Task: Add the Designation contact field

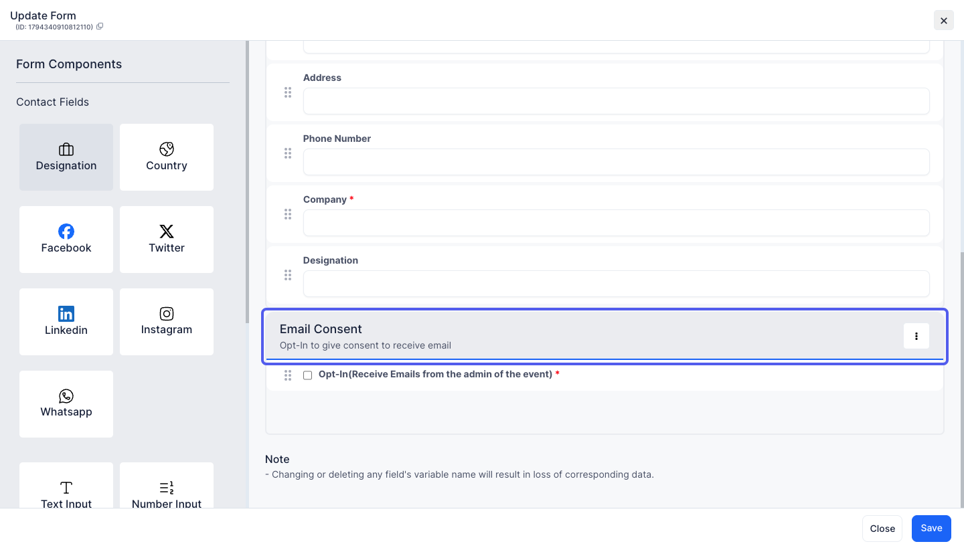Action: click(x=66, y=157)
